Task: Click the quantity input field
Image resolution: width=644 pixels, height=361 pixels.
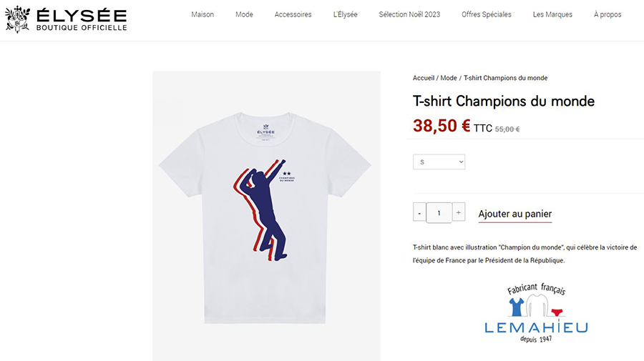Action: click(x=439, y=212)
